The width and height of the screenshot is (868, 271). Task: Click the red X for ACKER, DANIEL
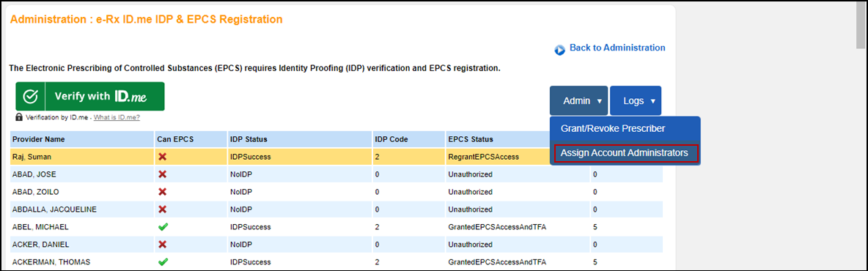[162, 245]
